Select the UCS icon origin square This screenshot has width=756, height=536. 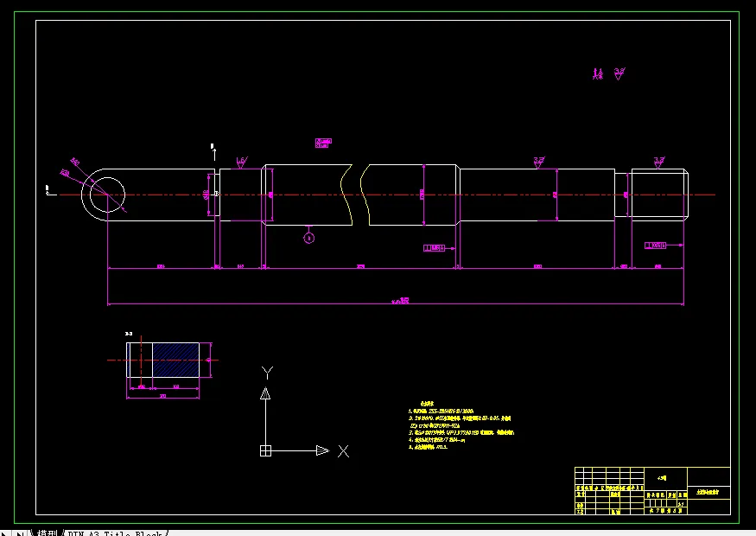[x=265, y=450]
